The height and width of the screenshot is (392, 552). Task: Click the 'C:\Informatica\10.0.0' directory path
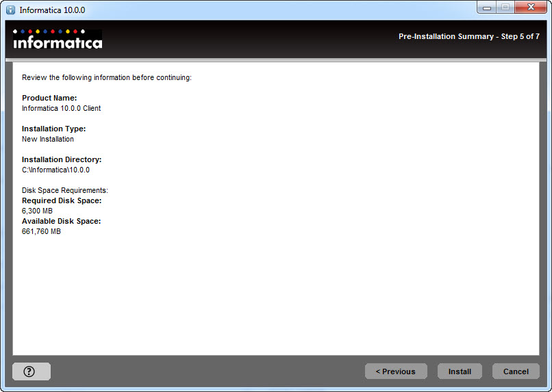click(55, 170)
